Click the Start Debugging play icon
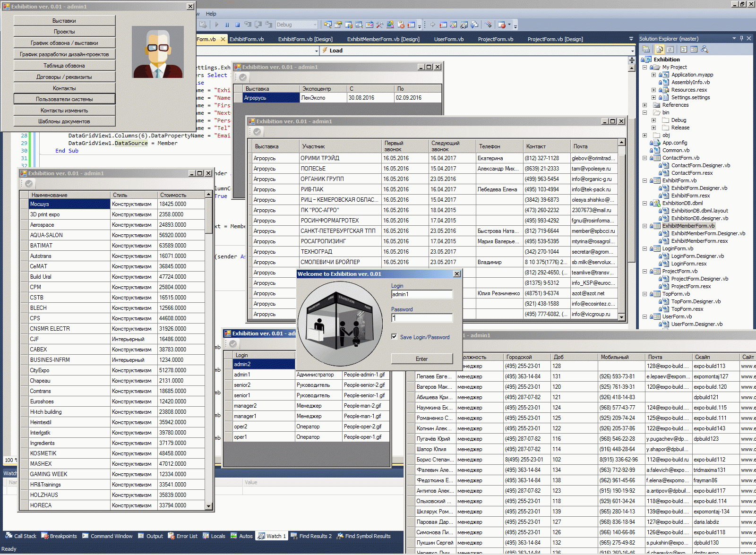 click(x=217, y=25)
